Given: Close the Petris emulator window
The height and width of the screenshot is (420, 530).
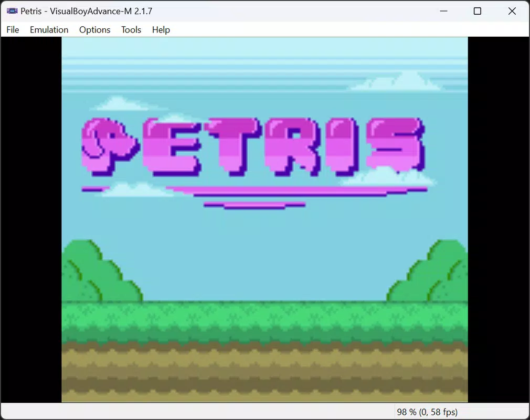Looking at the screenshot, I should point(512,11).
